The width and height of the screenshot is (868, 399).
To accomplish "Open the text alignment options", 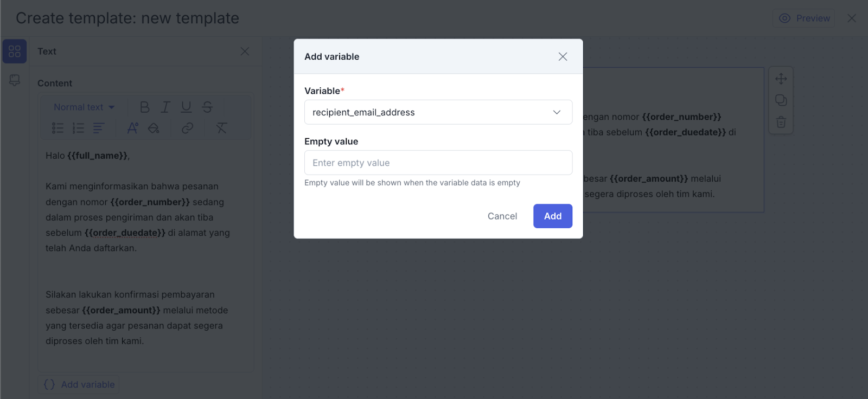I will pos(99,128).
